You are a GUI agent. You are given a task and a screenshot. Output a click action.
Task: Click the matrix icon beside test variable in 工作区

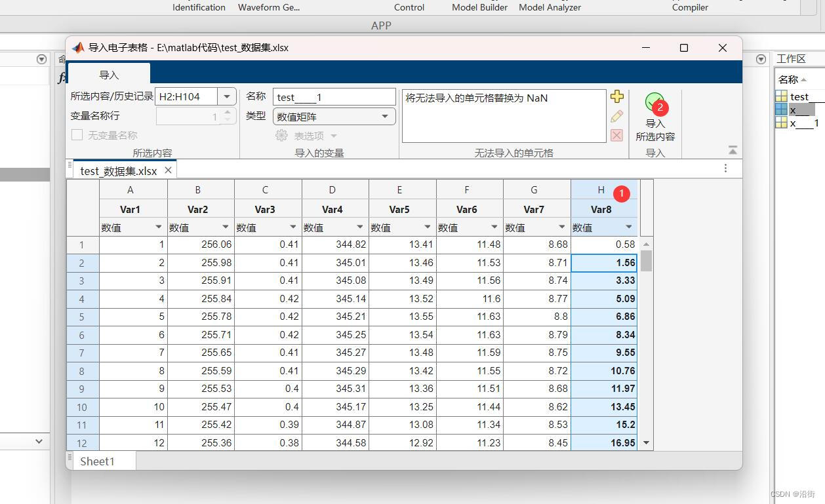pos(781,96)
